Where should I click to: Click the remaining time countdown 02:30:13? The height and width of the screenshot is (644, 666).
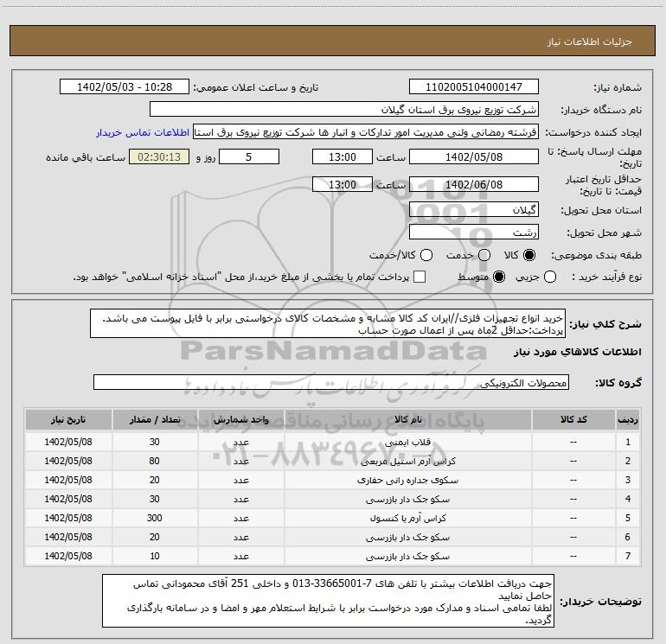pyautogui.click(x=159, y=157)
